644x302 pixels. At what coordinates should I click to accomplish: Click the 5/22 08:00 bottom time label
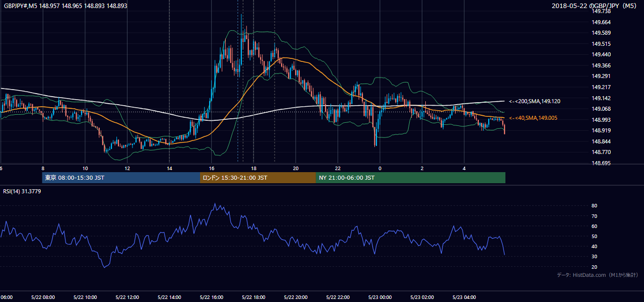(43, 297)
